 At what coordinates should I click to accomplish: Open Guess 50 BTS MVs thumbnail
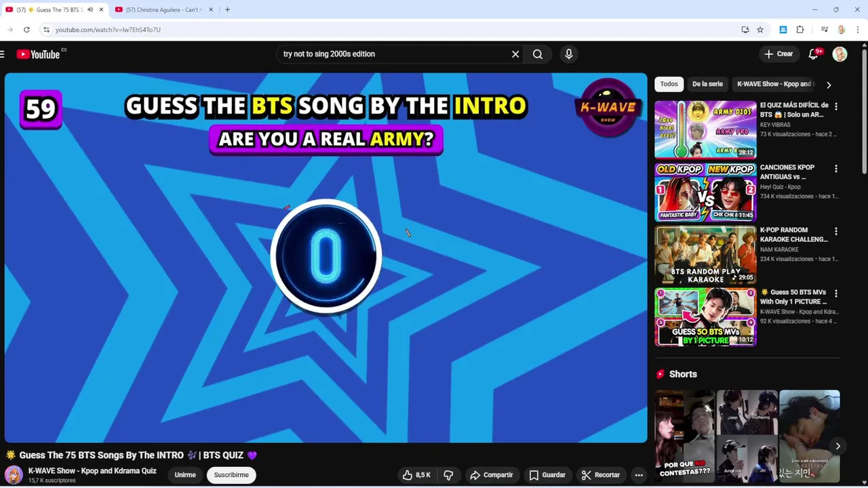[x=705, y=317]
